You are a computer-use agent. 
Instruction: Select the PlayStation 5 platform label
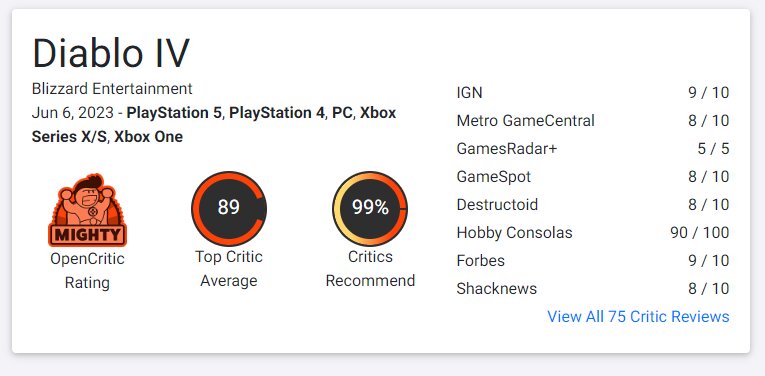pyautogui.click(x=174, y=113)
